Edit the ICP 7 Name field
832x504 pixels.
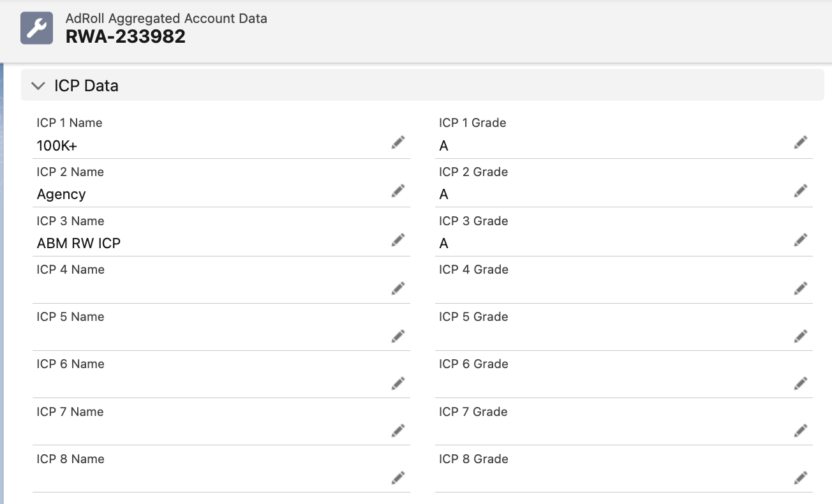click(x=397, y=430)
